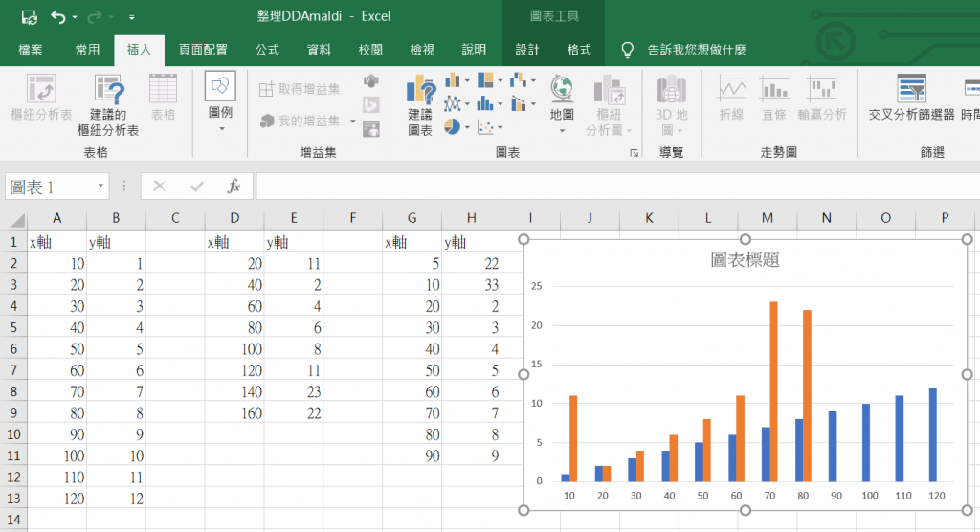Open the scatter chart dropdown arrow
Viewport: 980px width, 532px height.
point(501,127)
